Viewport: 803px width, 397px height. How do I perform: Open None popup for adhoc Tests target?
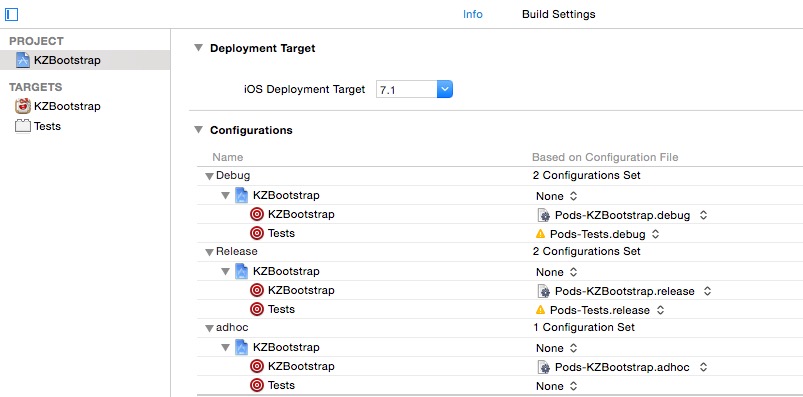pyautogui.click(x=557, y=386)
